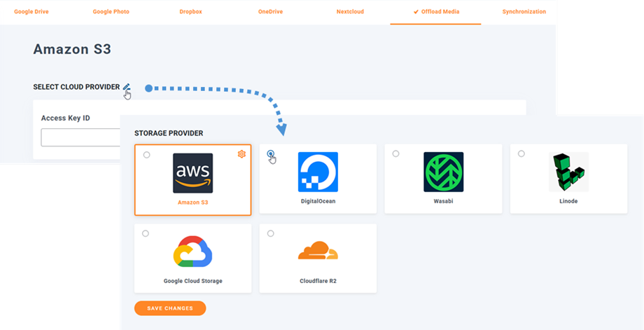The height and width of the screenshot is (330, 644).
Task: Focus the Access Key ID input field
Action: coord(80,137)
